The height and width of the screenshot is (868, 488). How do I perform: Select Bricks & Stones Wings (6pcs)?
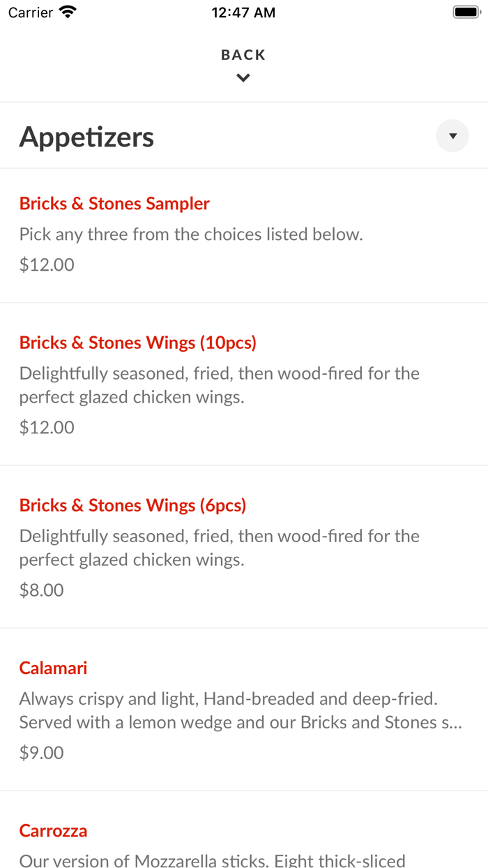point(132,504)
